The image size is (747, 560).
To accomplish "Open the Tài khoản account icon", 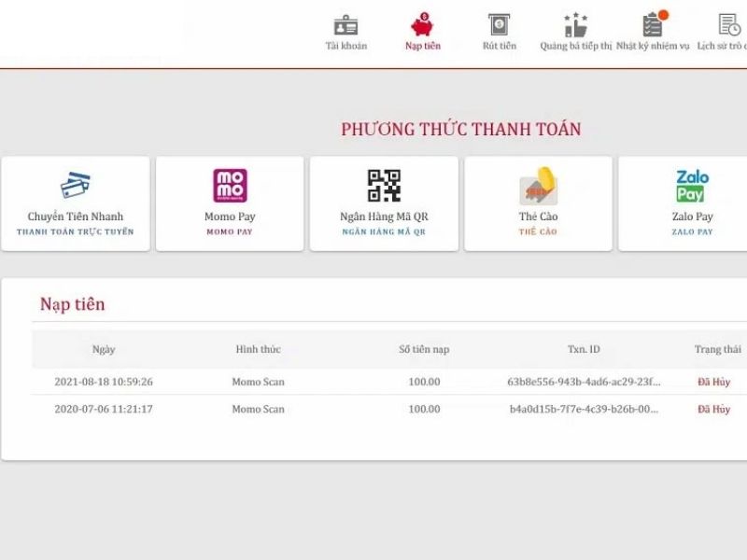I will (345, 25).
